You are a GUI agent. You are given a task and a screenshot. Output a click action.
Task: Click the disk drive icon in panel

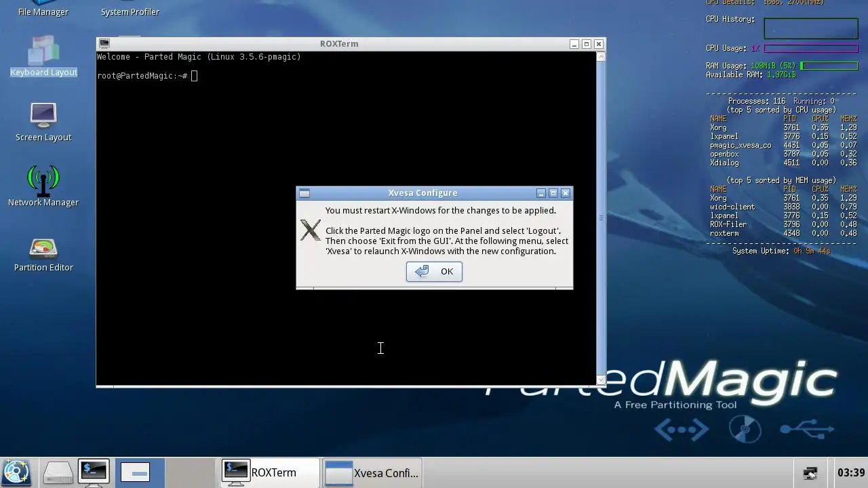click(x=58, y=472)
